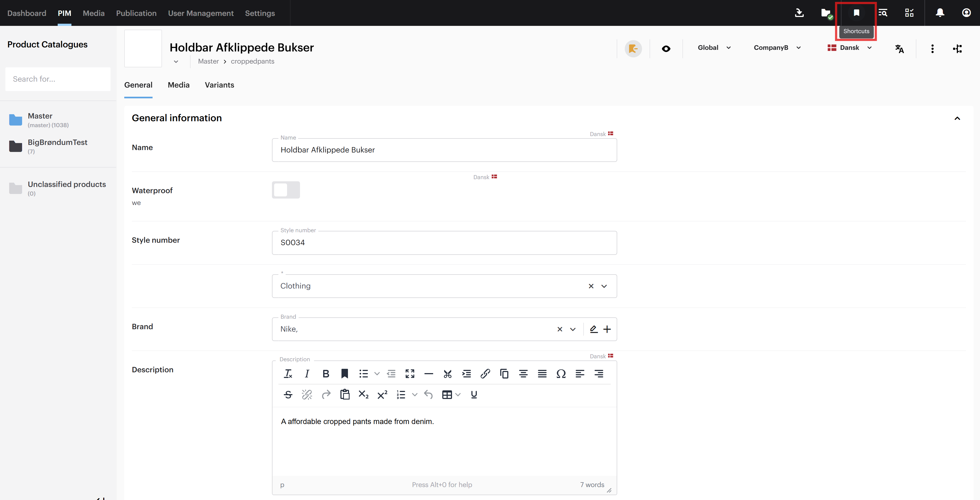The width and height of the screenshot is (980, 500).
Task: Switch to the Variants tab
Action: [x=219, y=85]
